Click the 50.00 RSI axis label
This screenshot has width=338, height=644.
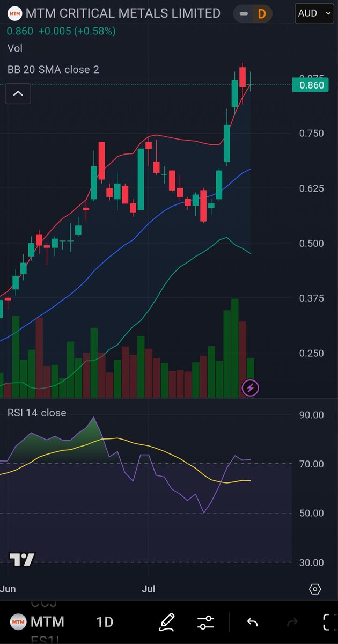point(312,514)
